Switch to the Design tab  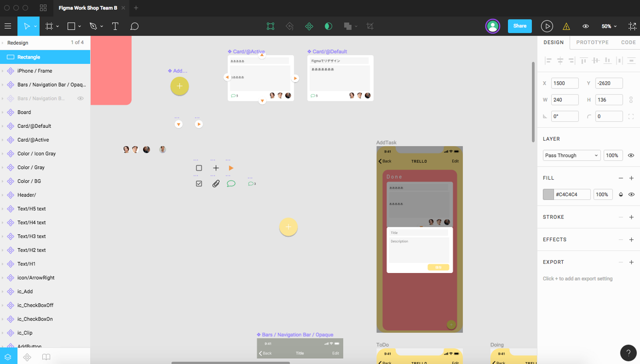tap(553, 43)
